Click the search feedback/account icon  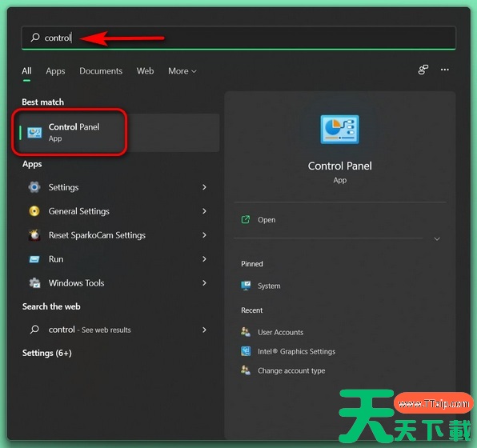[423, 70]
